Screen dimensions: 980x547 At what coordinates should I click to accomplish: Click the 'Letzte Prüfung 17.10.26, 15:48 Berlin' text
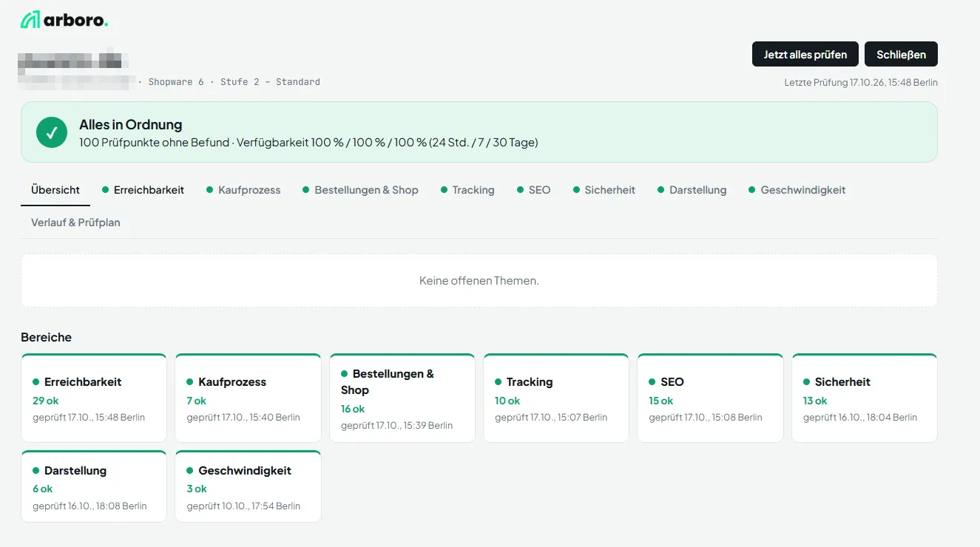click(861, 83)
